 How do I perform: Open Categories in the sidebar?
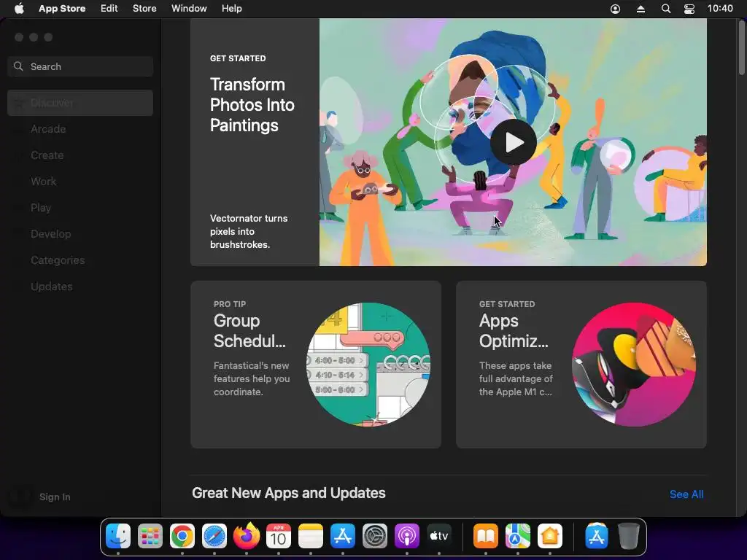click(x=80, y=260)
